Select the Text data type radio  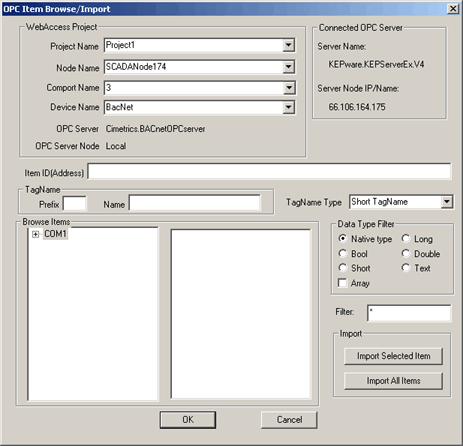(x=406, y=268)
